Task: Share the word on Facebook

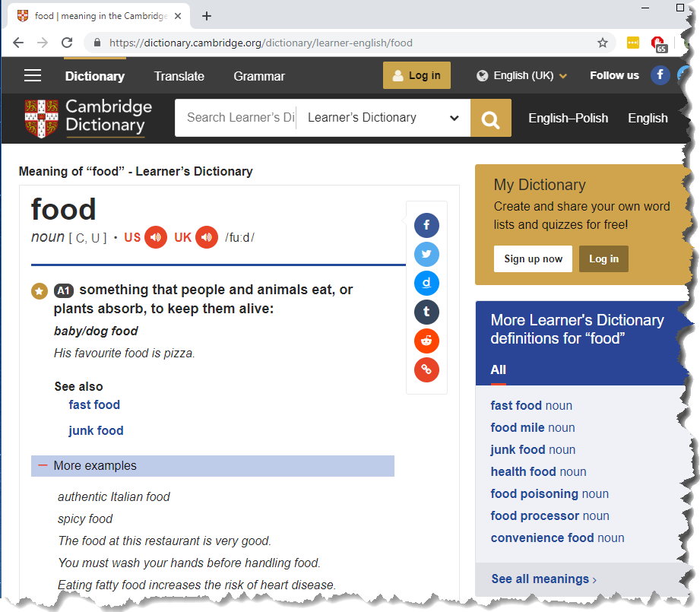Action: [426, 225]
